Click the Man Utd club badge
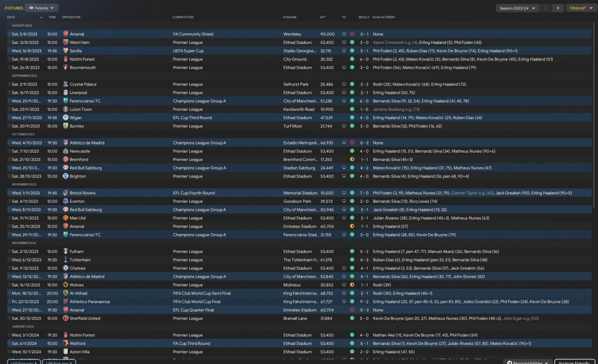This screenshot has width=598, height=364. tap(65, 218)
